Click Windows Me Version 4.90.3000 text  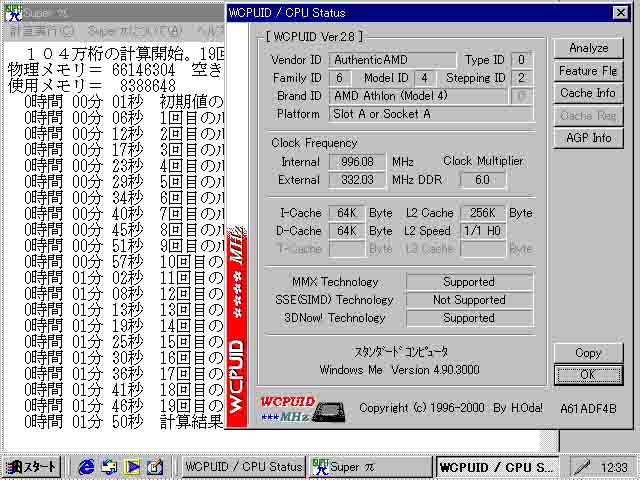click(400, 370)
